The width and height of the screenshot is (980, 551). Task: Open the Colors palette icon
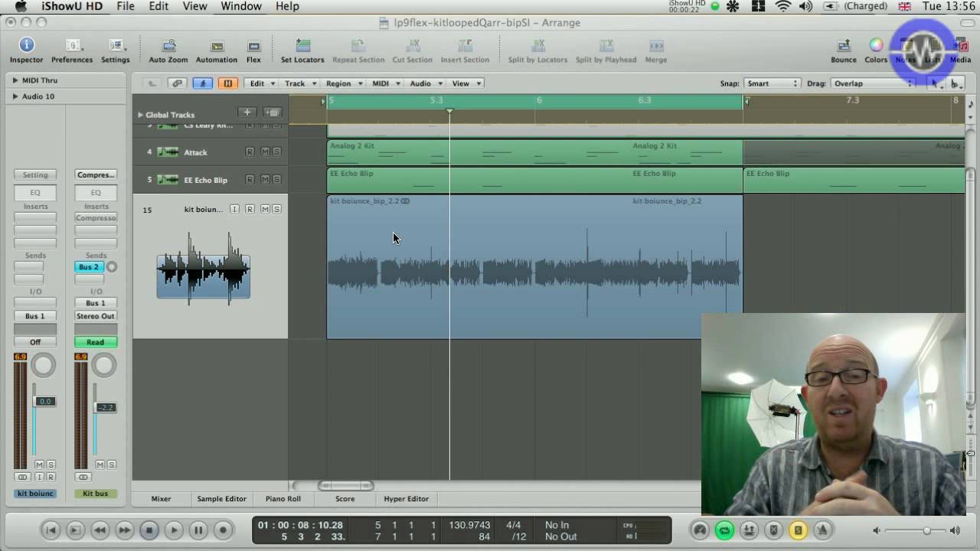point(876,45)
